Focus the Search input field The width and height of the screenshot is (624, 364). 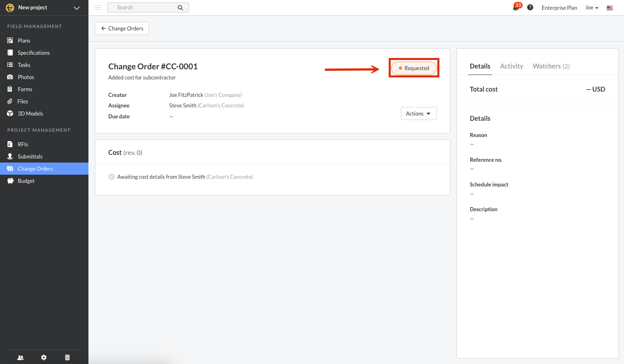(x=142, y=8)
